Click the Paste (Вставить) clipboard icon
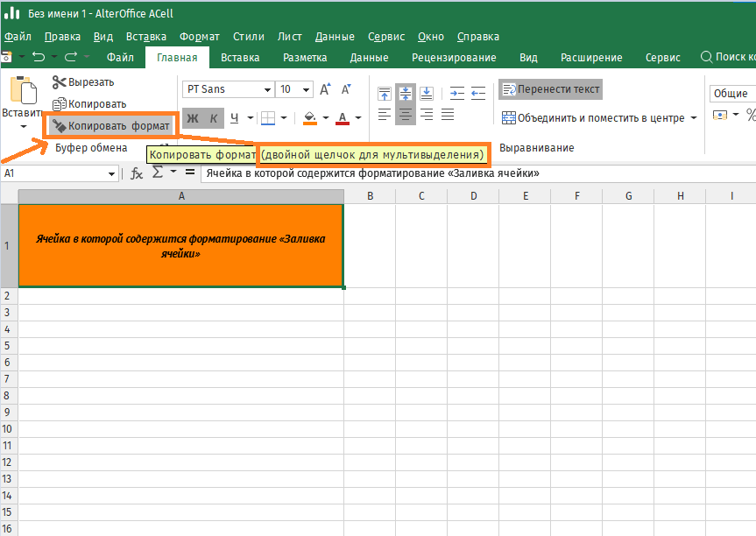 23,89
